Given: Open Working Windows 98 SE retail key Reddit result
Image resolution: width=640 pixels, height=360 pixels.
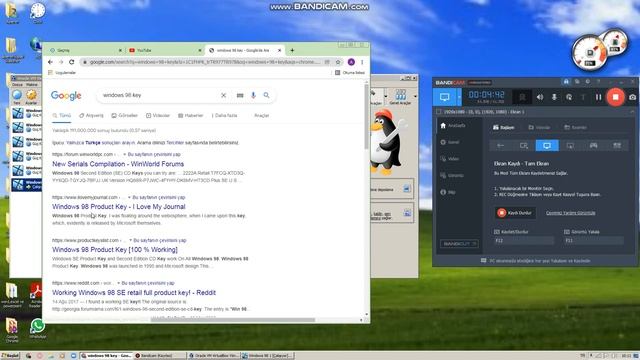Looking at the screenshot, I should coord(134,293).
